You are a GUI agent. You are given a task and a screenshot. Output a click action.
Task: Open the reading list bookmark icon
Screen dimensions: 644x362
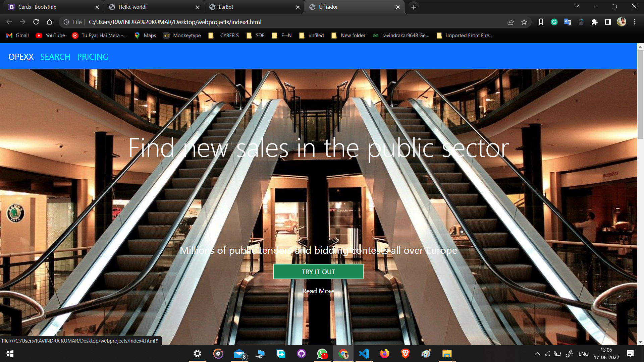click(541, 22)
